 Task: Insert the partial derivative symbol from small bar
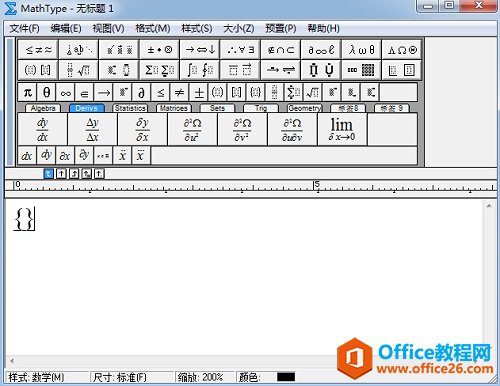click(141, 92)
